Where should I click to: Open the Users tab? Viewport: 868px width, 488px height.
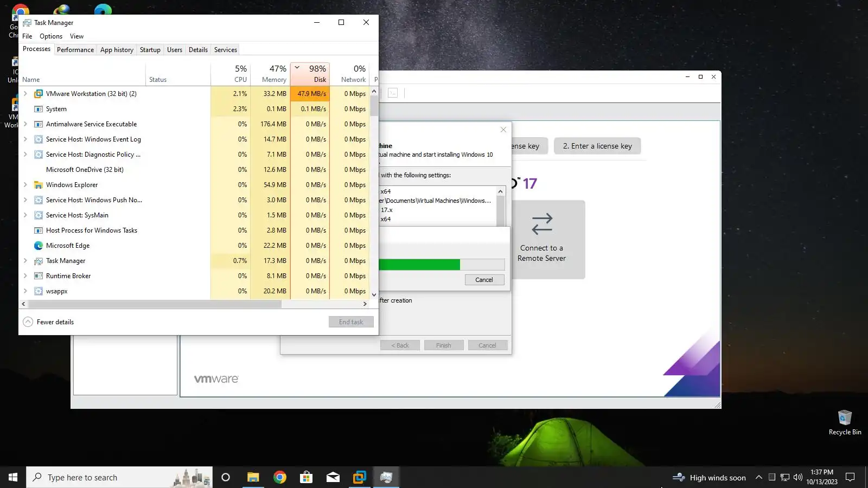pos(175,50)
